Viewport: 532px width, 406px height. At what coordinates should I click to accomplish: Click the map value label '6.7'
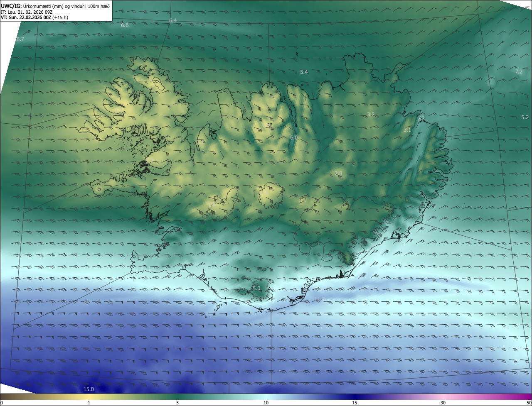20,39
